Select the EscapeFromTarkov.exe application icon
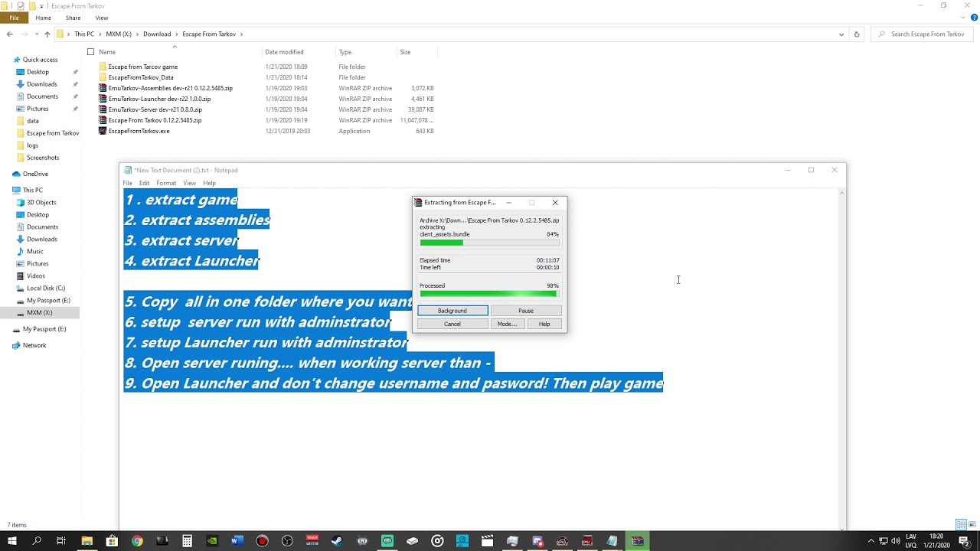 coord(103,131)
